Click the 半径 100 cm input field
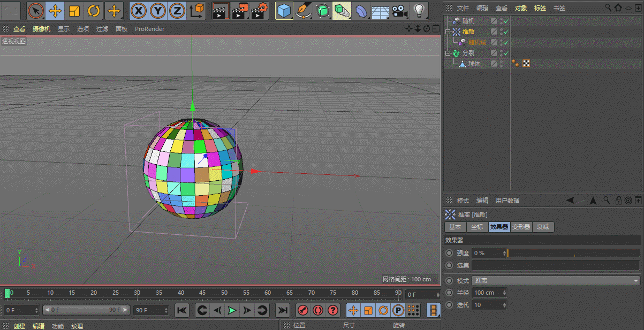 486,293
